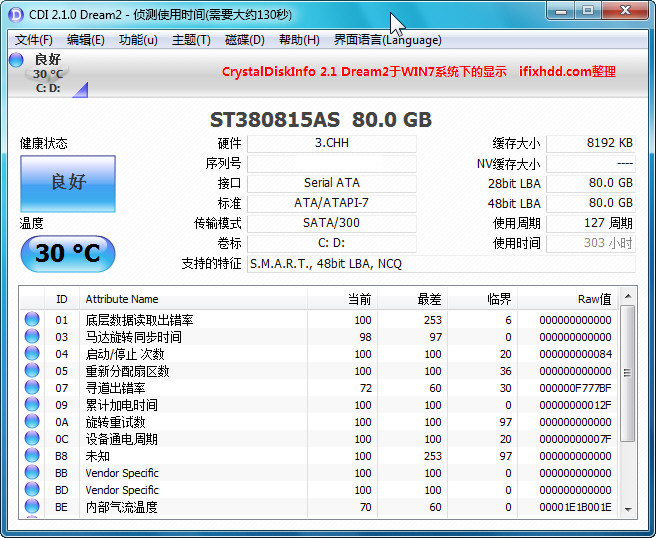Click the 48bit LBA value field
The width and height of the screenshot is (656, 538).
pos(591,203)
